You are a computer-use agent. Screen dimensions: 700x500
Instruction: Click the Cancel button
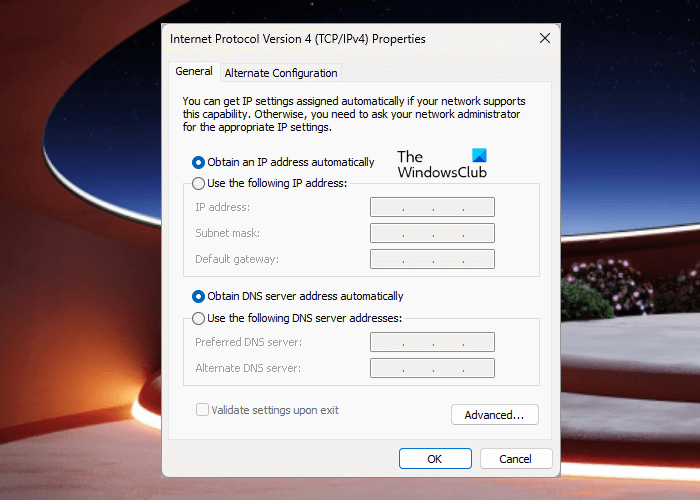pos(516,459)
